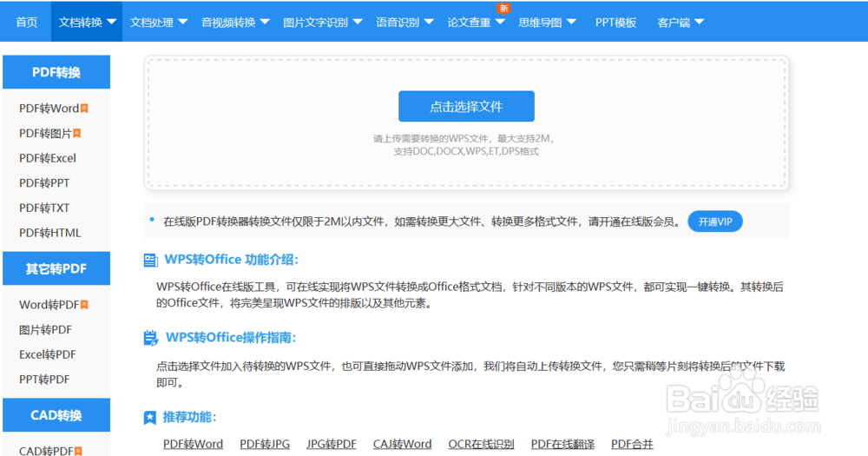Open recommended OCR在线识别 link
868x456 pixels.
(x=481, y=444)
